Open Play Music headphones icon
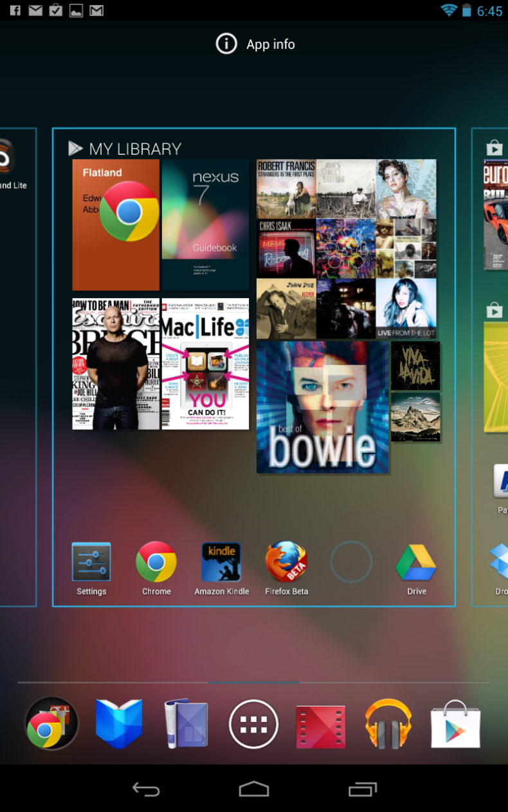This screenshot has height=812, width=508. tap(388, 724)
